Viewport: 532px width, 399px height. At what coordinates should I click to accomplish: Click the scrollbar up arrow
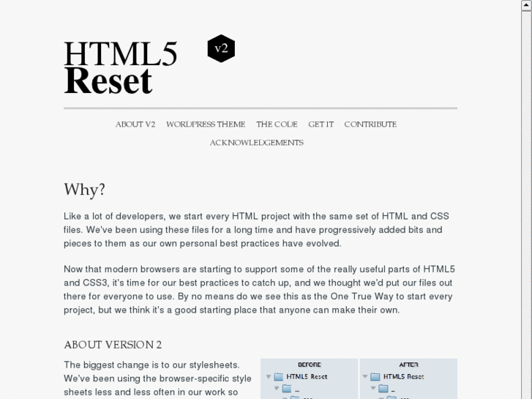526,5
